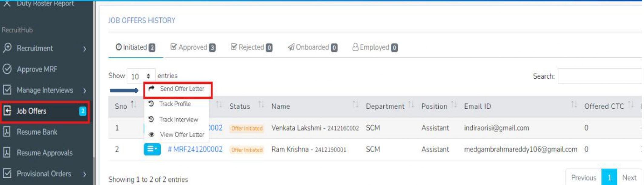
Task: Expand the Manage Interviews chevron
Action: point(85,90)
